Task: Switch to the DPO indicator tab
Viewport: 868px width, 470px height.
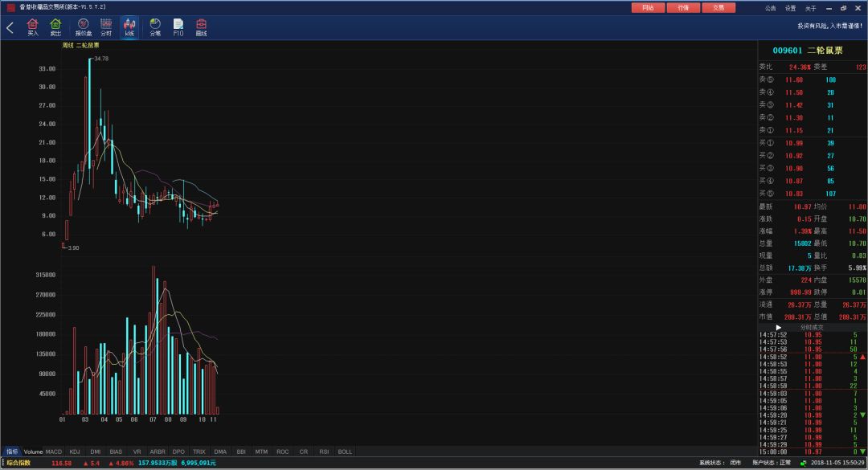Action: (178, 452)
